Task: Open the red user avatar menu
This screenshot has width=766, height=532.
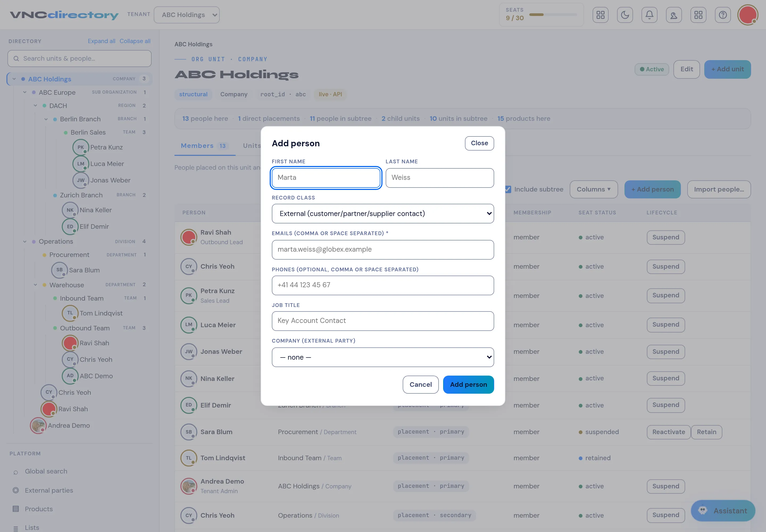Action: 747,15
